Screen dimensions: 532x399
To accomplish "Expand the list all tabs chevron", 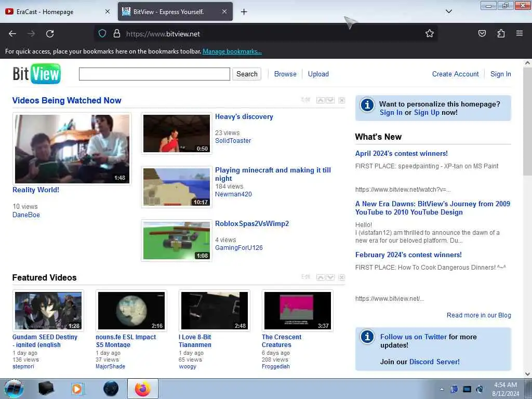I will [448, 11].
